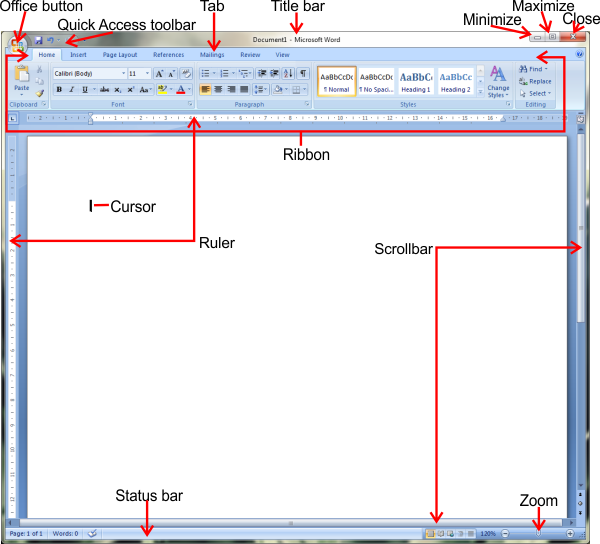Click the tab selector at ruler's left end
This screenshot has width=600, height=544.
point(13,119)
